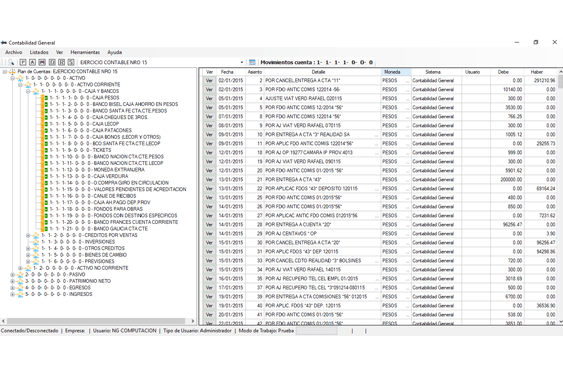Click the folder icon of ACTIVO CORRIENTE
The image size is (563, 375).
(x=28, y=84)
